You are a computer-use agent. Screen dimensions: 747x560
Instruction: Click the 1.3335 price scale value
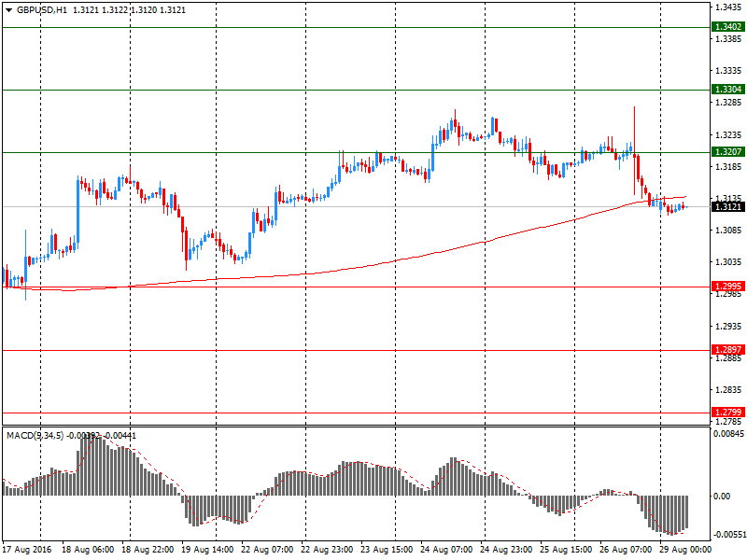[x=728, y=71]
